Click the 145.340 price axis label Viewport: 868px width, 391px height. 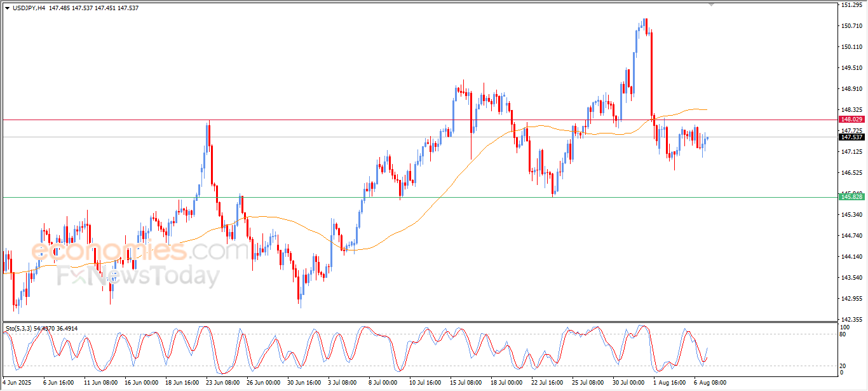pos(851,215)
